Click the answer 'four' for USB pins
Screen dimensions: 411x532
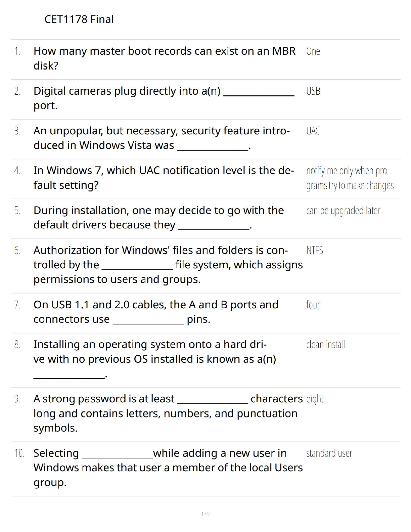pos(313,305)
